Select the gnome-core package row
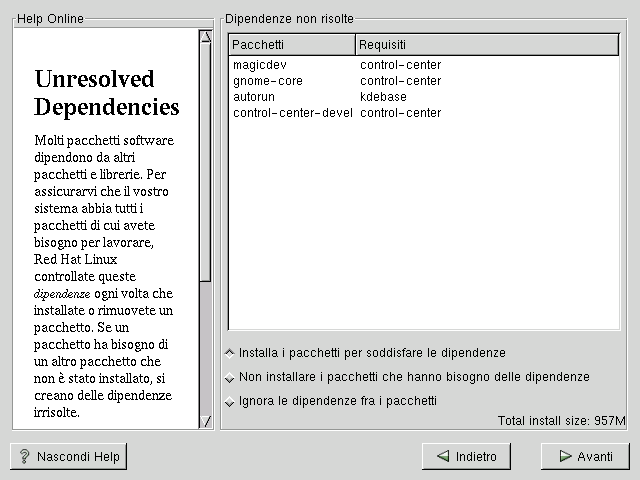This screenshot has height=480, width=640. click(x=267, y=81)
